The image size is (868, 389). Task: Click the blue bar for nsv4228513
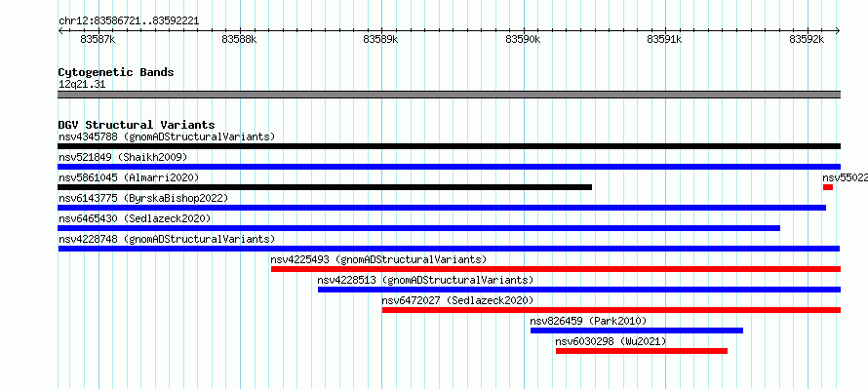click(x=579, y=290)
